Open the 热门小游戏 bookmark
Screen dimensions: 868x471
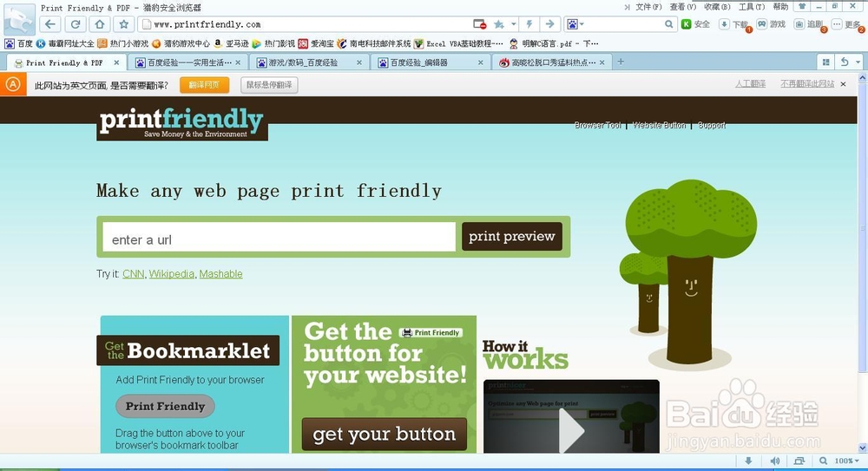123,43
